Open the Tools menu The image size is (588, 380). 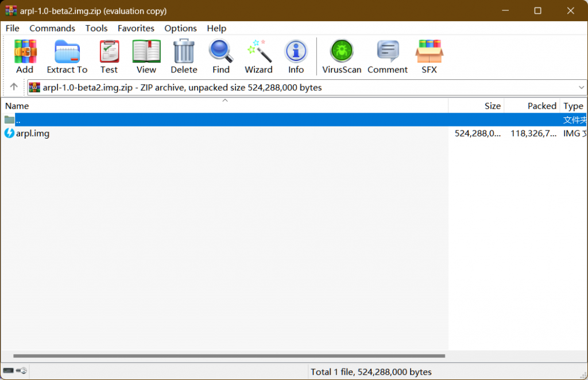tap(96, 28)
